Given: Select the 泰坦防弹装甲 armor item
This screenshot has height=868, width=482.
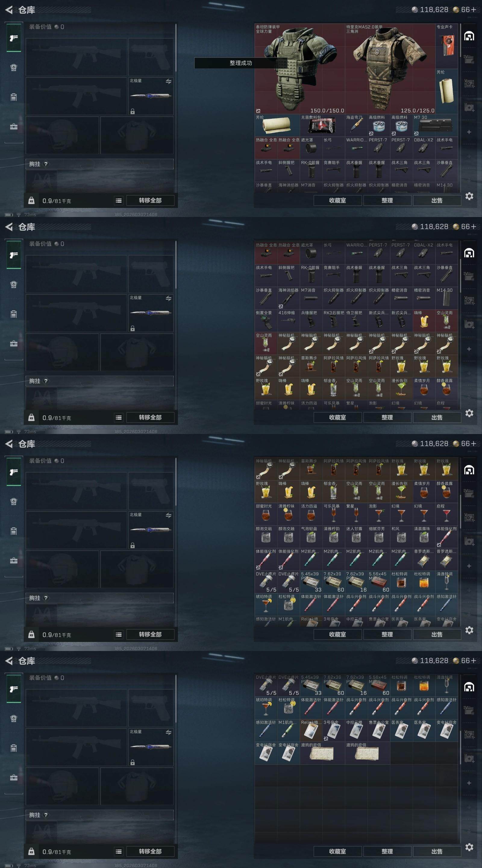Looking at the screenshot, I should (299, 69).
